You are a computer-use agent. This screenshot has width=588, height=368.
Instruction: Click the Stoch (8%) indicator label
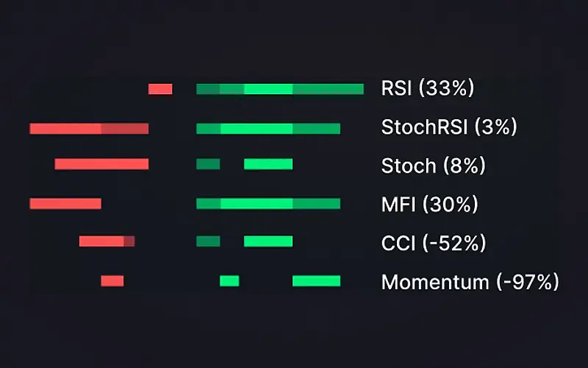(x=433, y=166)
